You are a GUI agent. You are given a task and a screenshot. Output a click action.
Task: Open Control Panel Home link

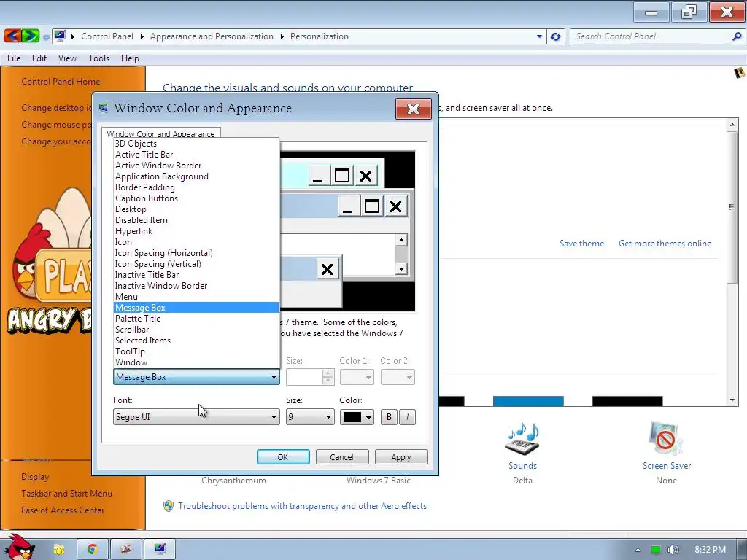(x=61, y=82)
